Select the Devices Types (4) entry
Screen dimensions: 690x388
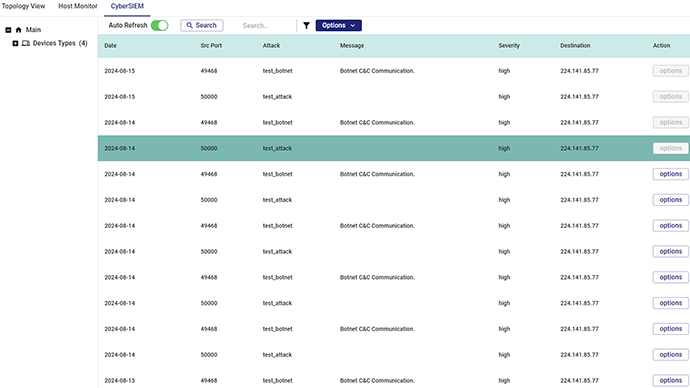[60, 43]
